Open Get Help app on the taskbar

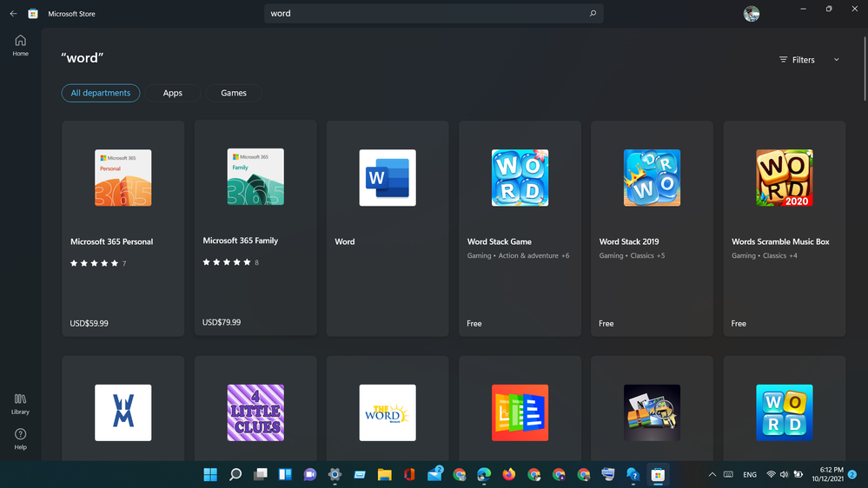(x=633, y=475)
